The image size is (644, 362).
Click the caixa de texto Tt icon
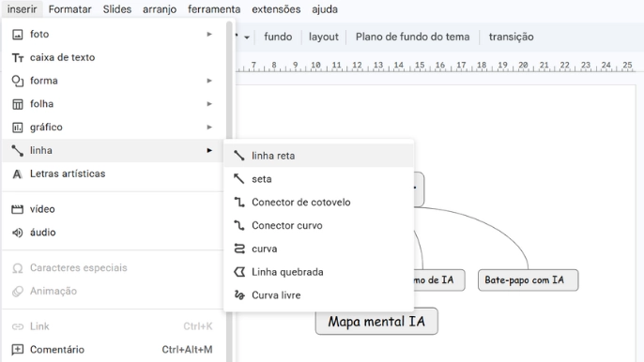pos(17,58)
